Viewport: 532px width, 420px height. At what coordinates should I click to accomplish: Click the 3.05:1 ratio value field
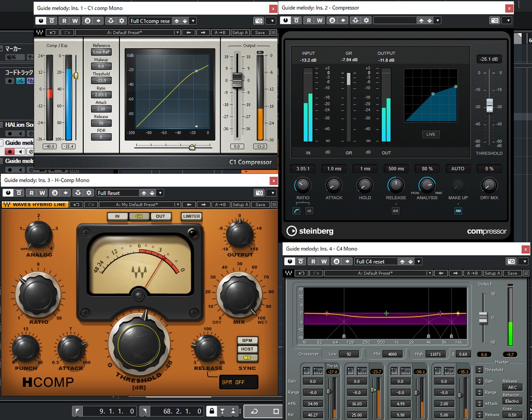(x=303, y=169)
